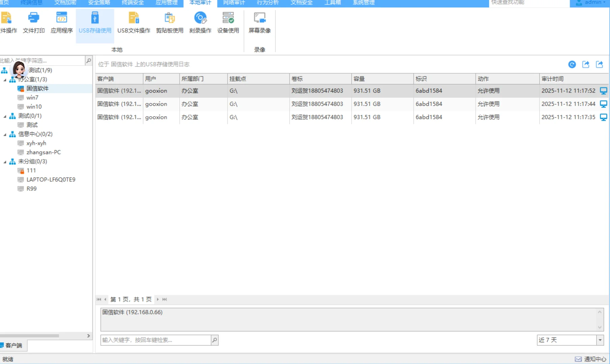Switch to the 文档加密 tab
The width and height of the screenshot is (610, 364).
[x=65, y=3]
